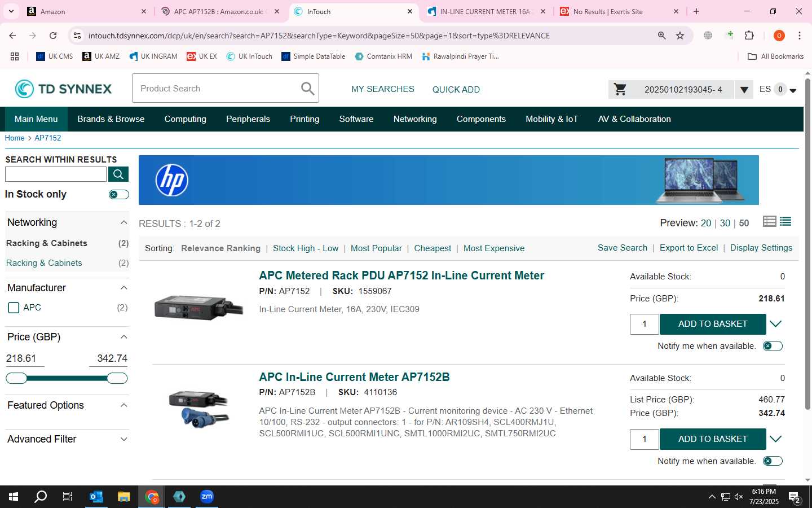Open Chrome profile avatar
Image resolution: width=812 pixels, height=508 pixels.
779,36
